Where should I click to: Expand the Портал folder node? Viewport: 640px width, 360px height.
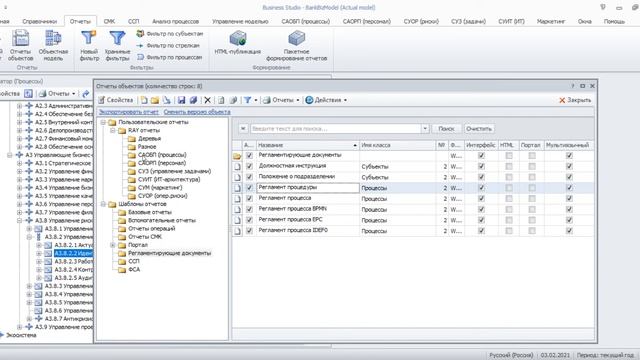(x=113, y=245)
